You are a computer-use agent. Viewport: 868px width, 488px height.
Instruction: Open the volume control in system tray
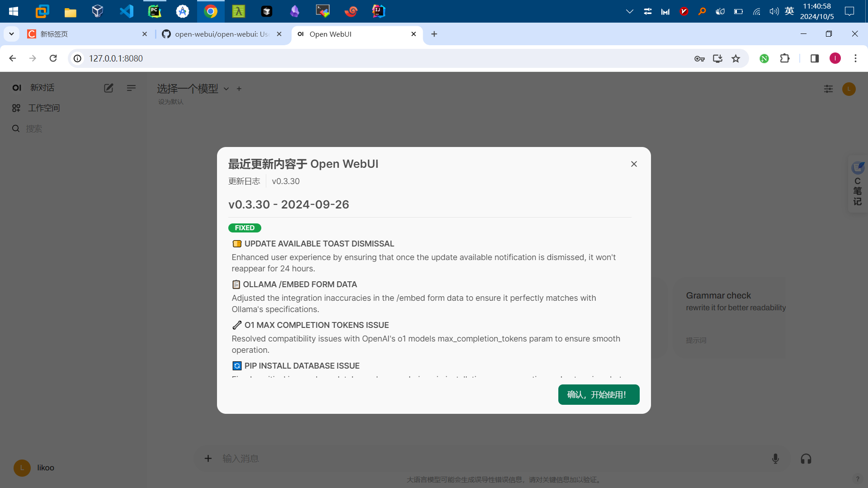tap(774, 11)
